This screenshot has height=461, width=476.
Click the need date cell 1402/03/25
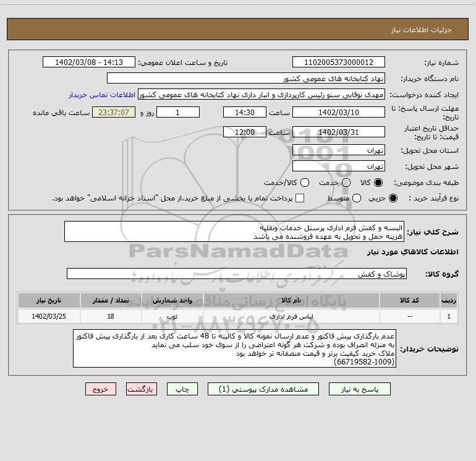tap(49, 316)
